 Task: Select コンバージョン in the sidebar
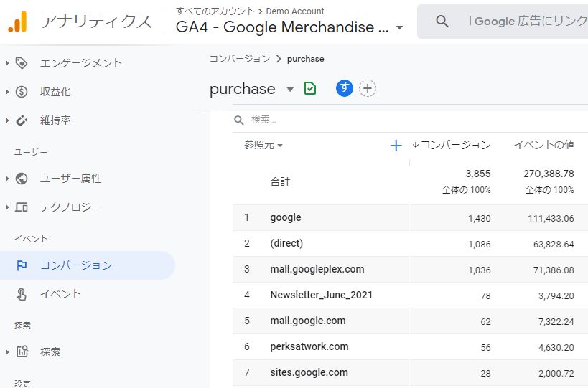tap(88, 265)
